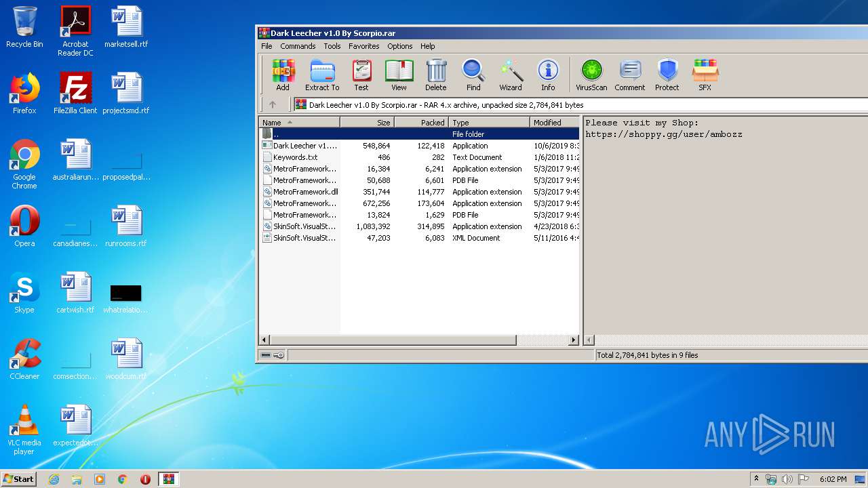Image resolution: width=868 pixels, height=488 pixels.
Task: Open FileZilla Client desktop shortcut
Action: point(75,93)
